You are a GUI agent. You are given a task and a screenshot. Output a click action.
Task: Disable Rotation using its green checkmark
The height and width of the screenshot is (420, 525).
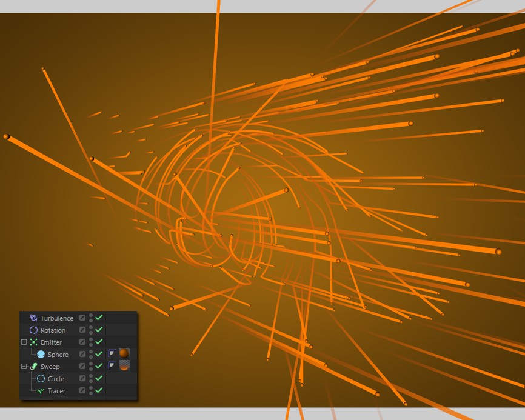pyautogui.click(x=99, y=329)
